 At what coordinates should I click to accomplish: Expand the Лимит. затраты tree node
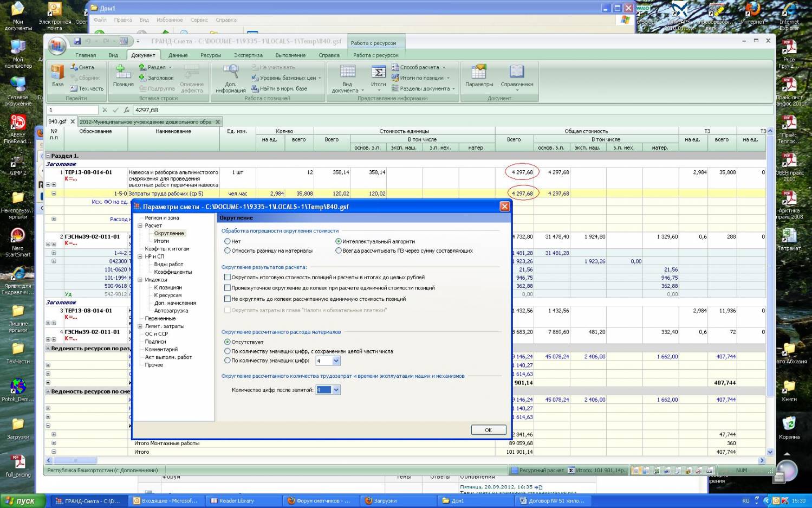click(140, 326)
